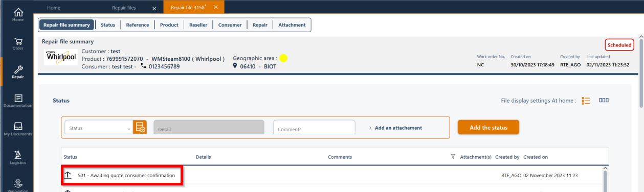Switch to the Home tab
The width and height of the screenshot is (644, 192).
click(53, 7)
